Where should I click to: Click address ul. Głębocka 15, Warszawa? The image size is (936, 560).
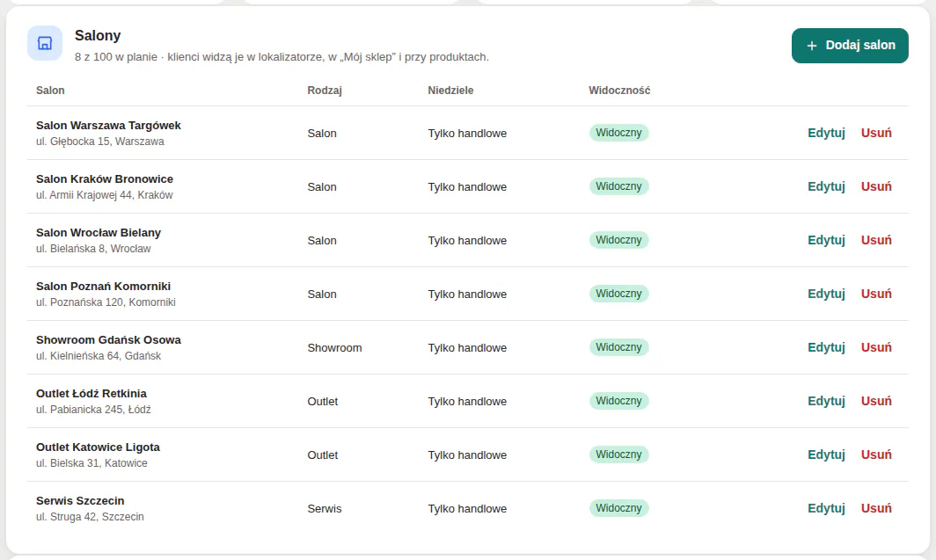click(x=100, y=142)
